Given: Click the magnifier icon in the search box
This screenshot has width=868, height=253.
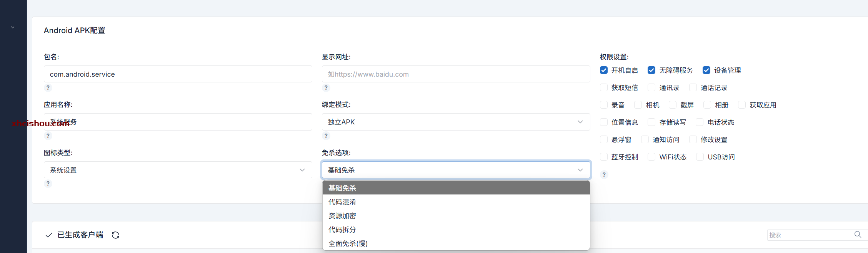Looking at the screenshot, I should [x=858, y=235].
